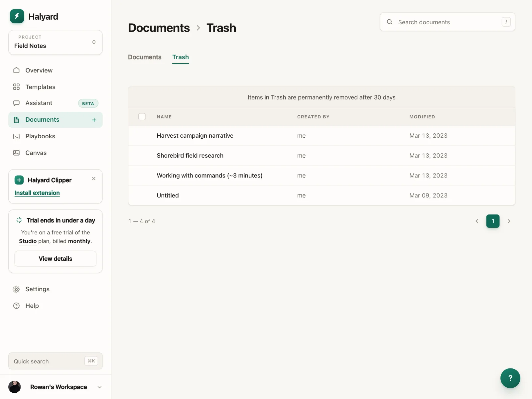532x399 pixels.
Task: Switch to the Documents tab
Action: (x=145, y=57)
